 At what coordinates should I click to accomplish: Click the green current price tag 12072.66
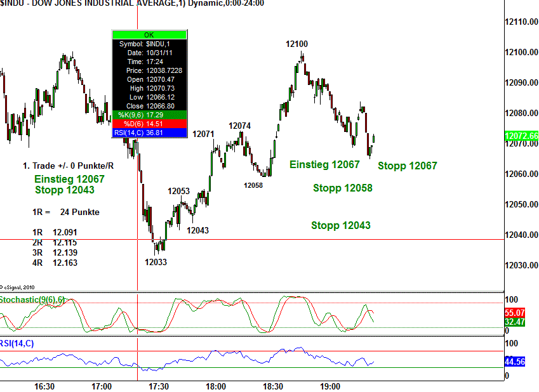click(x=521, y=136)
